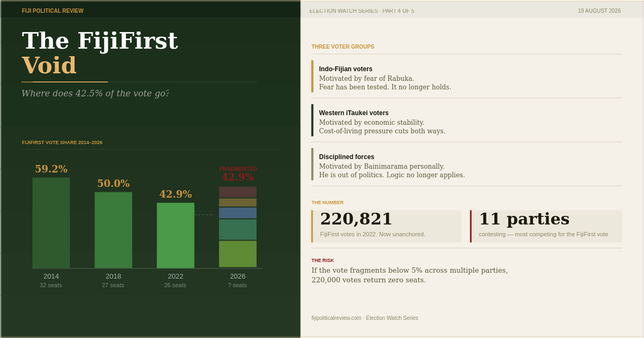Click the "THREE VOTER GROUPS" section heading
Viewport: 644px width, 338px height.
tap(343, 47)
